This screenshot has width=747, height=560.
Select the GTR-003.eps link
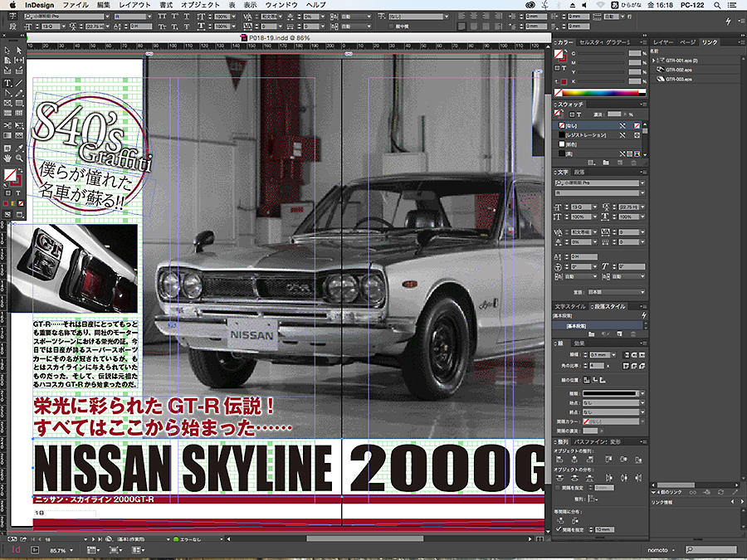pyautogui.click(x=695, y=80)
